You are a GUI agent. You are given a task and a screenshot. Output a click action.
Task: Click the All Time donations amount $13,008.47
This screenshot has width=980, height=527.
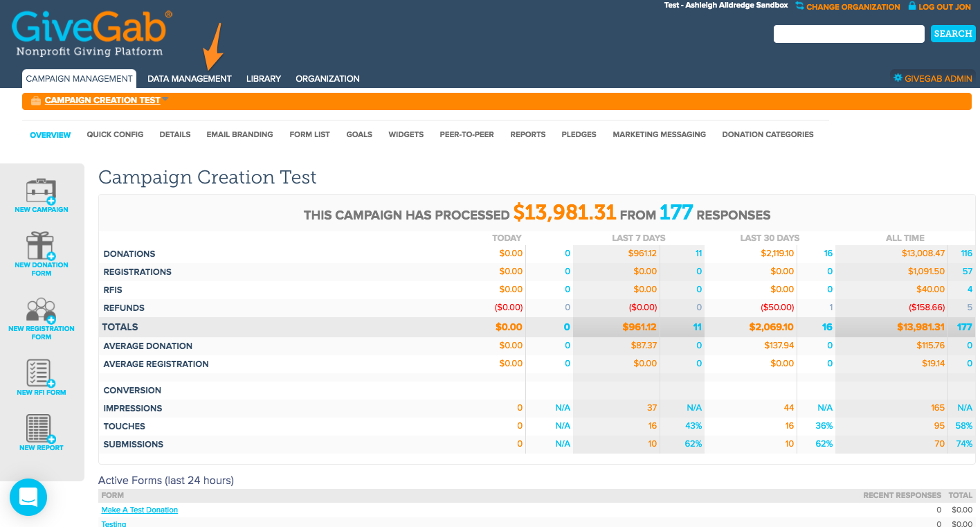[x=923, y=253]
